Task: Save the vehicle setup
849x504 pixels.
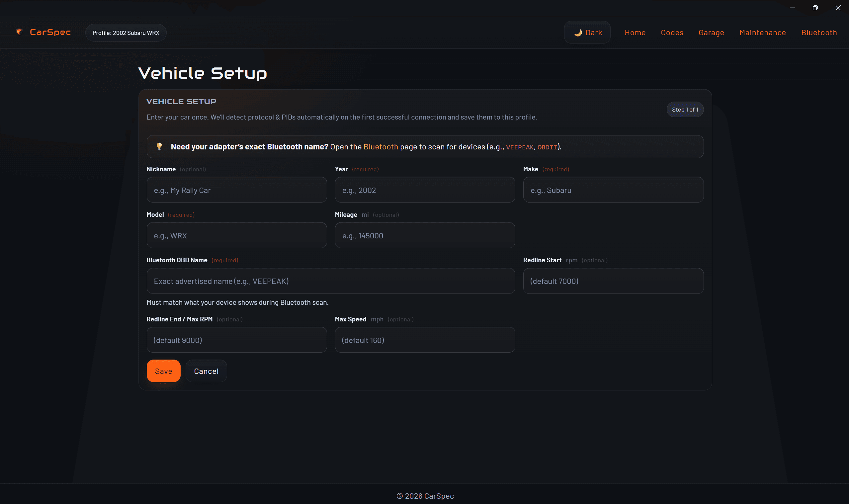Action: tap(163, 371)
